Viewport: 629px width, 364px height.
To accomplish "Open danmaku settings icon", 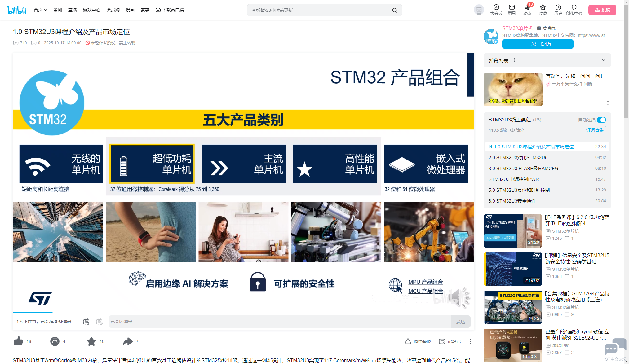I will click(99, 322).
